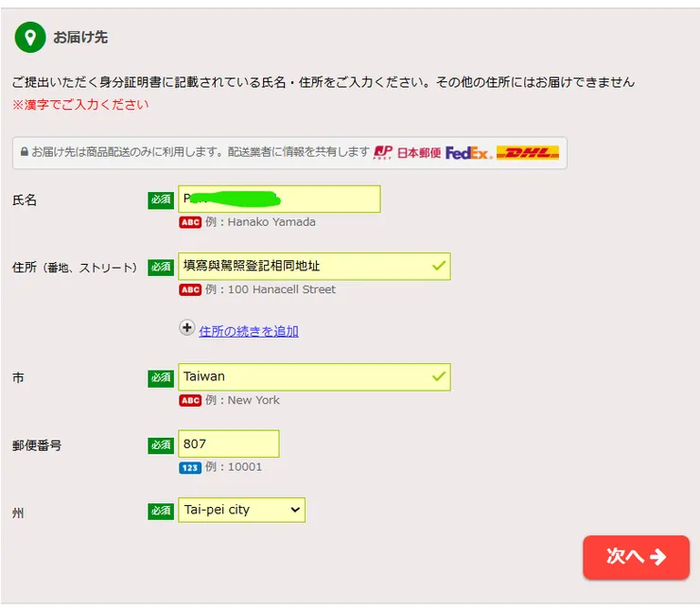
Task: Click the 氏名 field label
Action: click(x=25, y=200)
